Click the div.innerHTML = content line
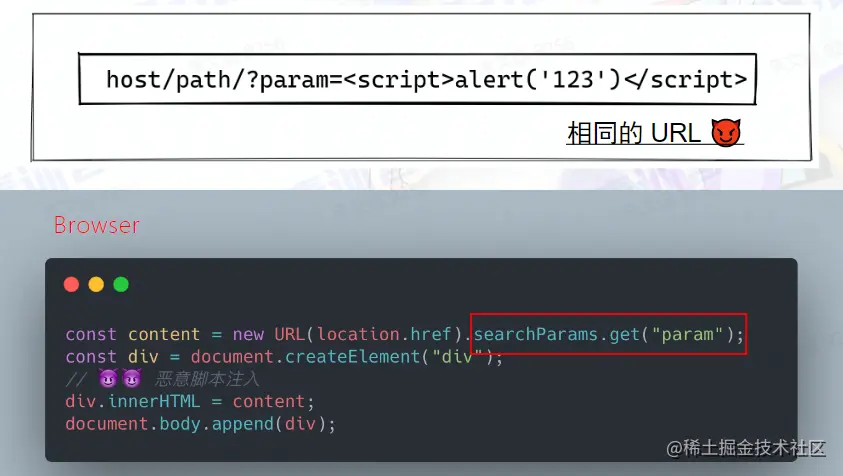 click(190, 401)
